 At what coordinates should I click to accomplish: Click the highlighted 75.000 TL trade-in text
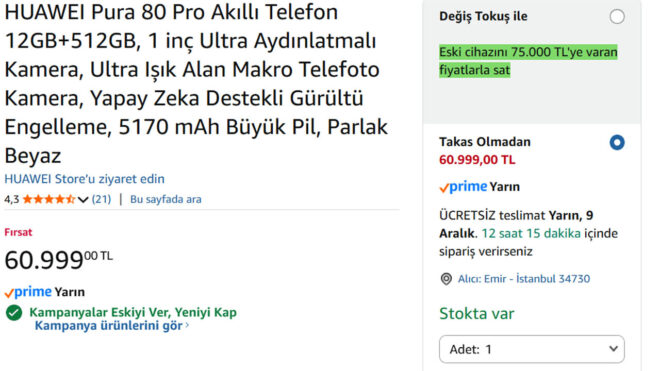[528, 61]
